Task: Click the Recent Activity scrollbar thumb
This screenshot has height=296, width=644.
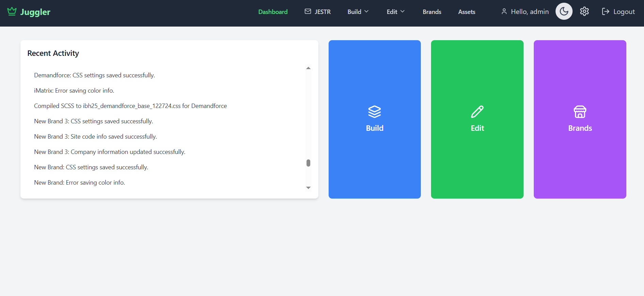Action: 308,163
